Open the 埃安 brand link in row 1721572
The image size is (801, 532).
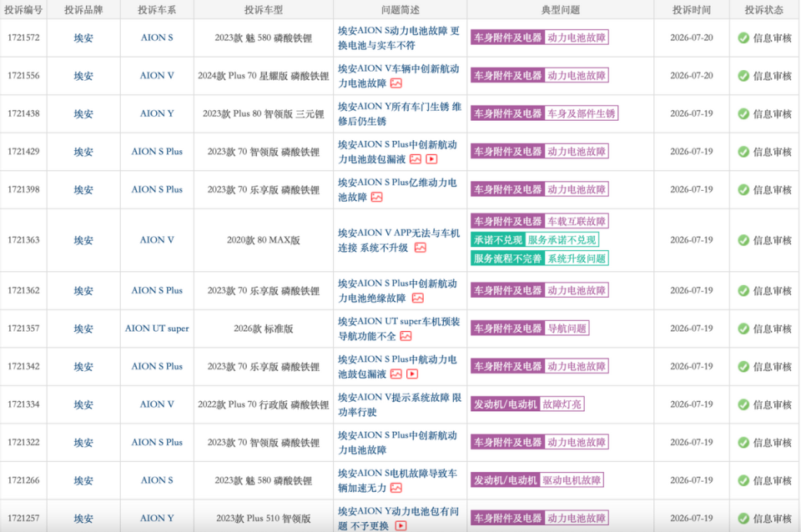pos(83,38)
